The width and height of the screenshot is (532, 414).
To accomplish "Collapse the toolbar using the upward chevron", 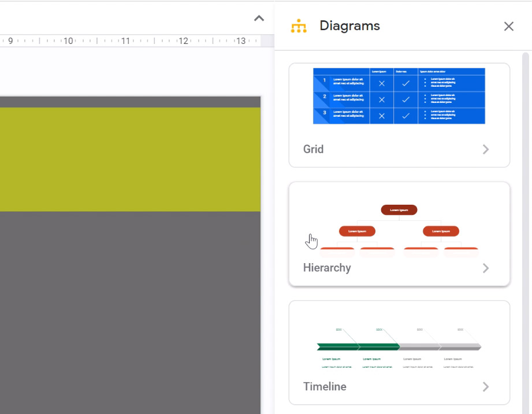I will coord(259,18).
